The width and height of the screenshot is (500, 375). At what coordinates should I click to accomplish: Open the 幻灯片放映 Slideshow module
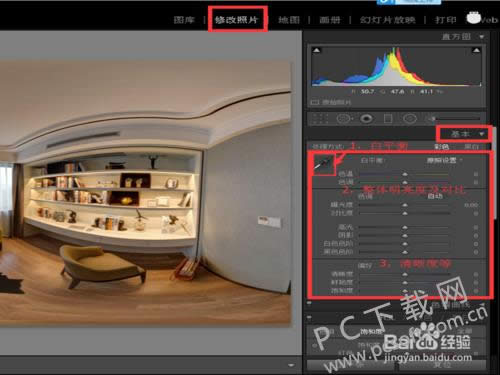(387, 20)
